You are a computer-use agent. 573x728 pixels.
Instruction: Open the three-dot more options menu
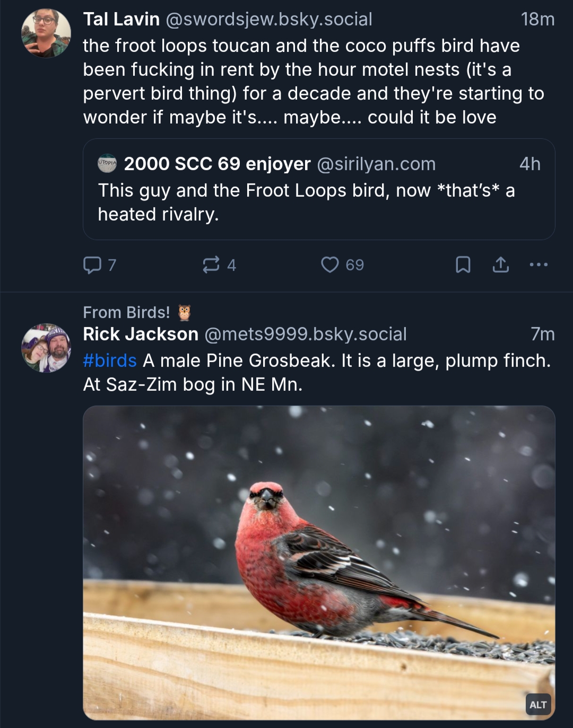[x=539, y=265]
